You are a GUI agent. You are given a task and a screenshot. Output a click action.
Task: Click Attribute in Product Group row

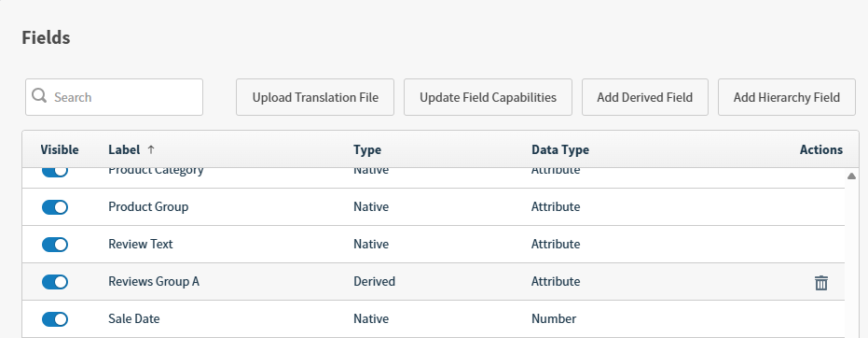[556, 206]
